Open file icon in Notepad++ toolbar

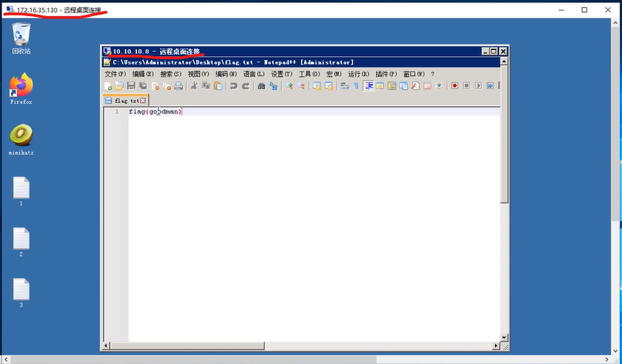[x=119, y=85]
